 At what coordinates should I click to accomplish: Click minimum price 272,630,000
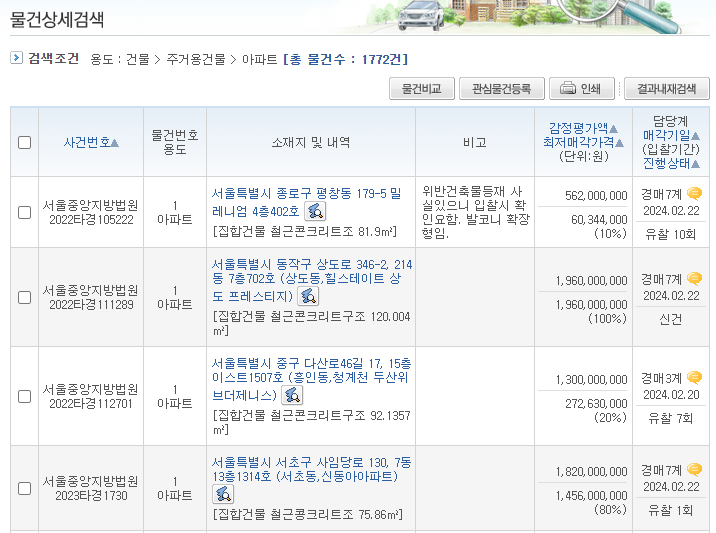click(596, 404)
